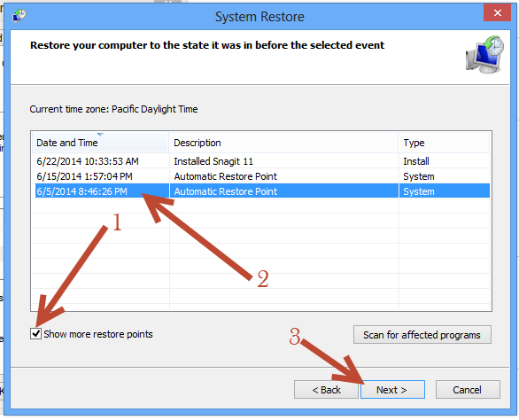This screenshot has width=519, height=420.
Task: Go to the previous step with Back
Action: pos(326,390)
